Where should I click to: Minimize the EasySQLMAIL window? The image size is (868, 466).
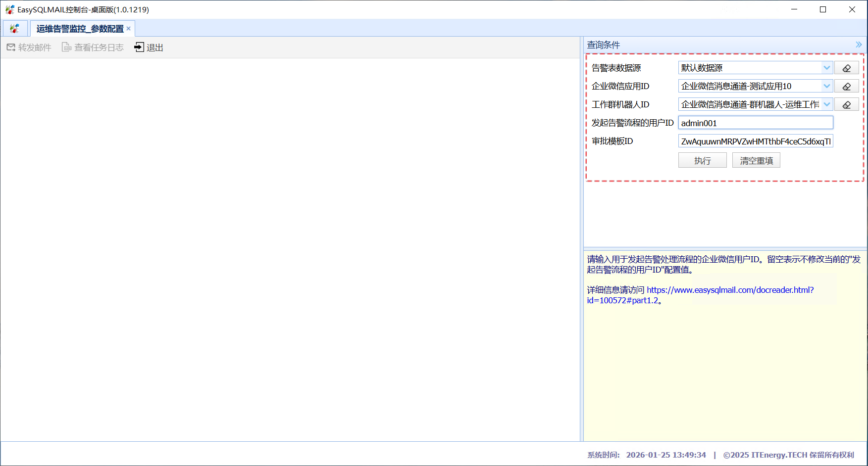(794, 9)
